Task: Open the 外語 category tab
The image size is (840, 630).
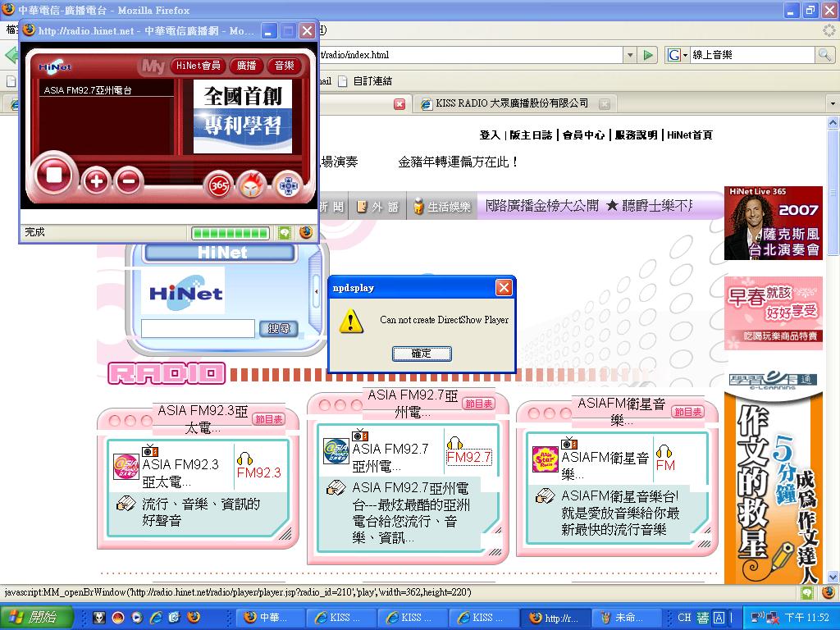Action: [377, 207]
